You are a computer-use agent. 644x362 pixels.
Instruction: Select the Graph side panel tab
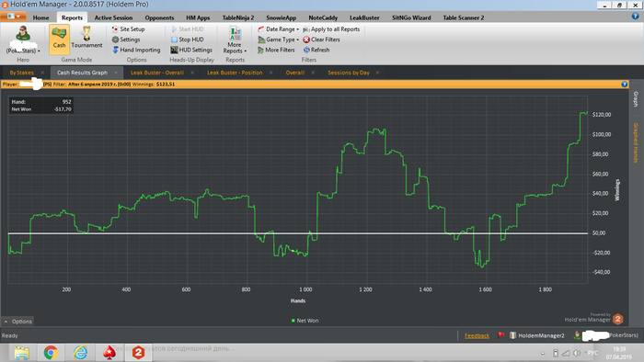tap(636, 99)
